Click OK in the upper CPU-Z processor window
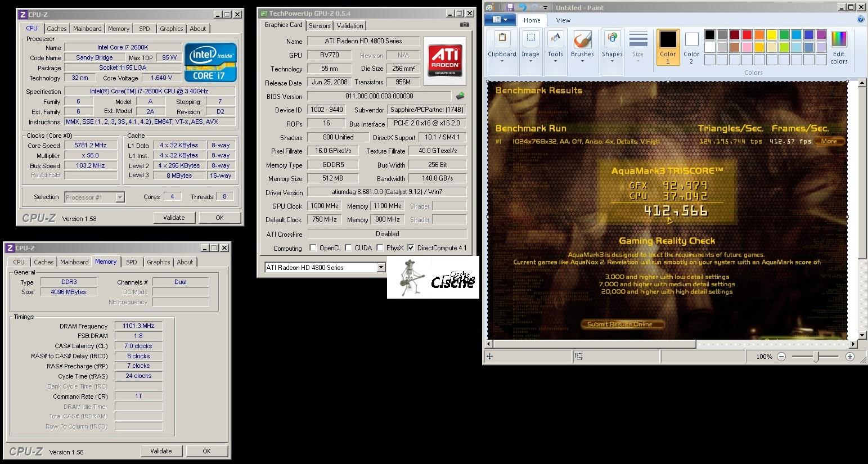 pos(219,218)
